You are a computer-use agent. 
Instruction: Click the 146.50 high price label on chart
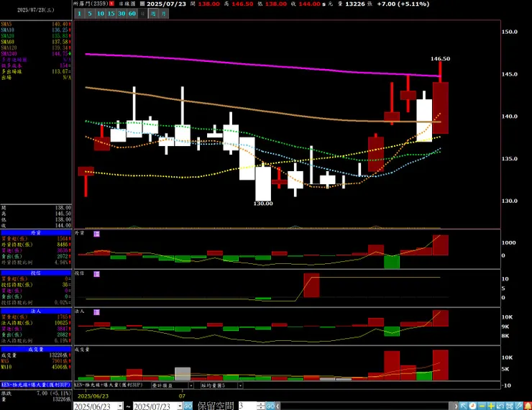[441, 59]
